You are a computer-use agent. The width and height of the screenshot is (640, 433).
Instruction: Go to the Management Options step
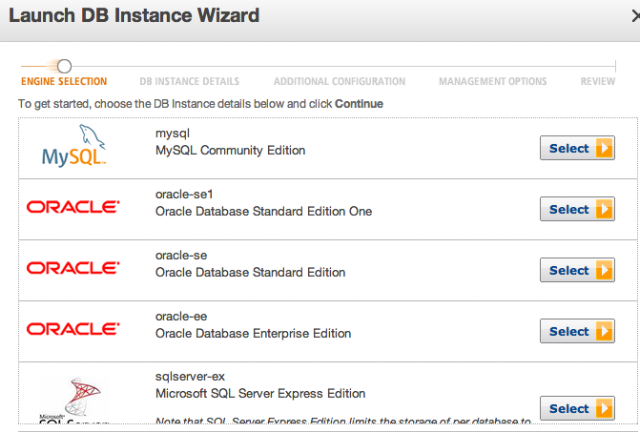pyautogui.click(x=493, y=81)
